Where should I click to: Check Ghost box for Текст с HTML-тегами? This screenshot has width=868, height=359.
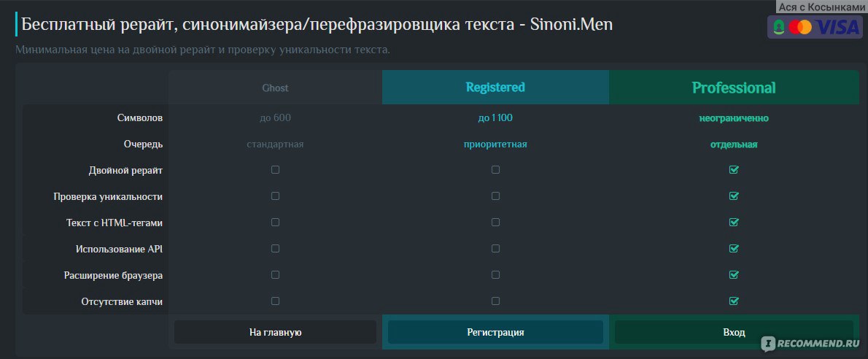(x=275, y=222)
